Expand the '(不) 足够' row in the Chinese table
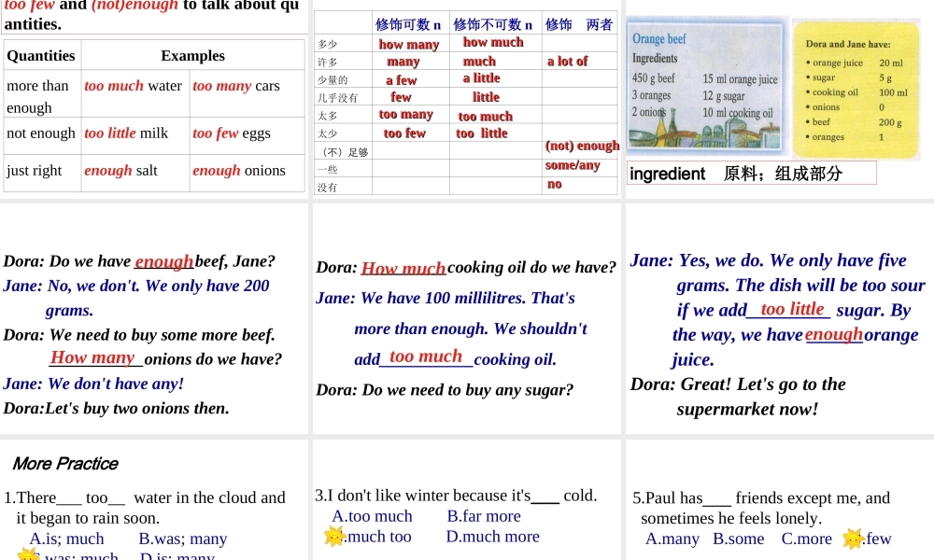The width and height of the screenshot is (934, 560). coord(344,151)
